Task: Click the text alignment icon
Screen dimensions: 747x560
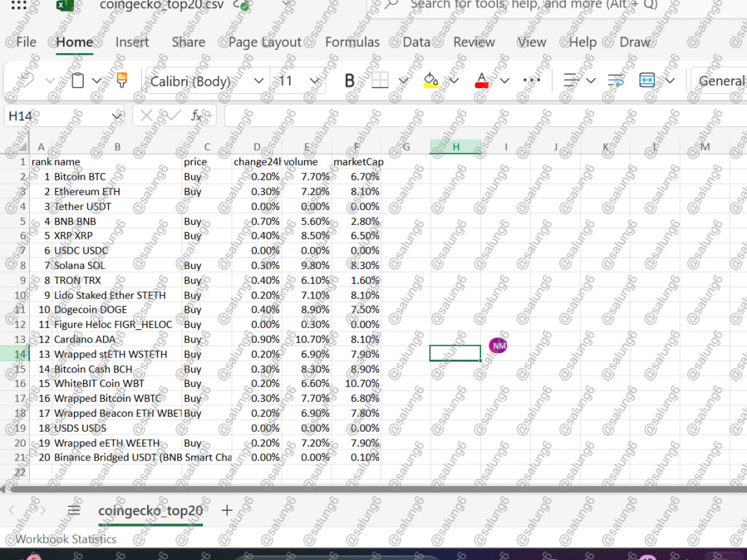Action: [570, 81]
